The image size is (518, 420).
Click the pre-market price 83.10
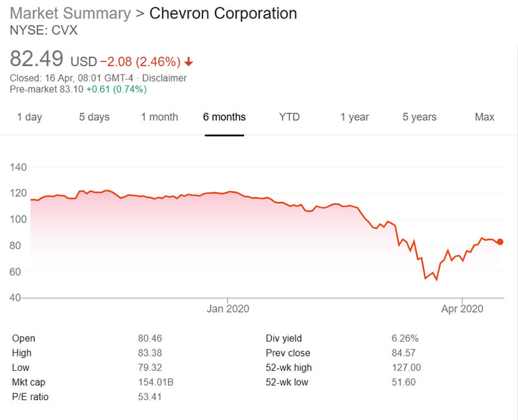point(71,89)
